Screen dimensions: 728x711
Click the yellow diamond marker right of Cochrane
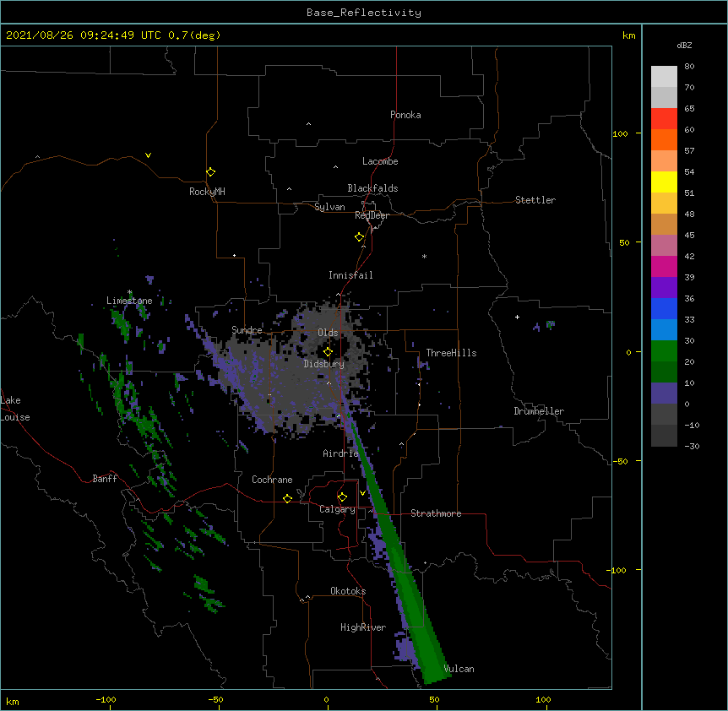pyautogui.click(x=287, y=498)
